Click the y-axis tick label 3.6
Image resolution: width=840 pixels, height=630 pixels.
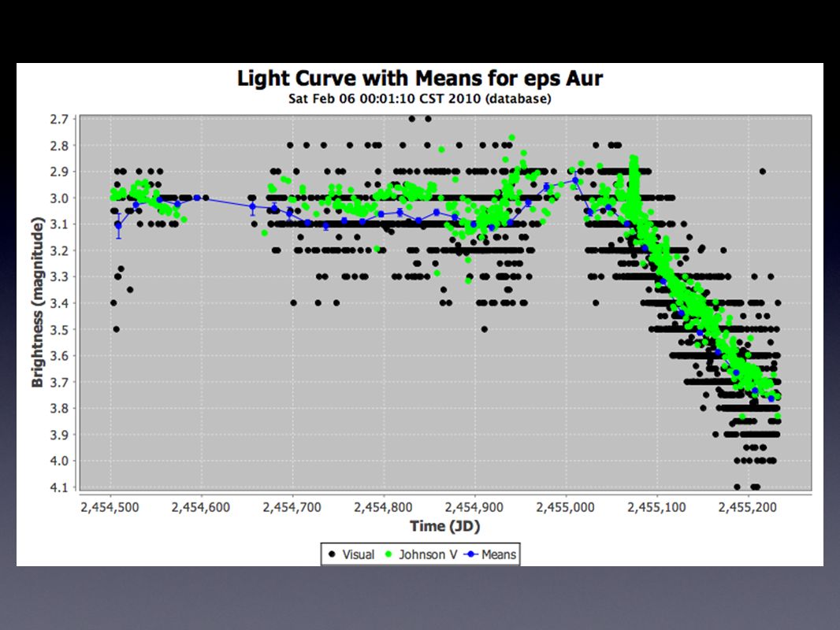(x=59, y=355)
